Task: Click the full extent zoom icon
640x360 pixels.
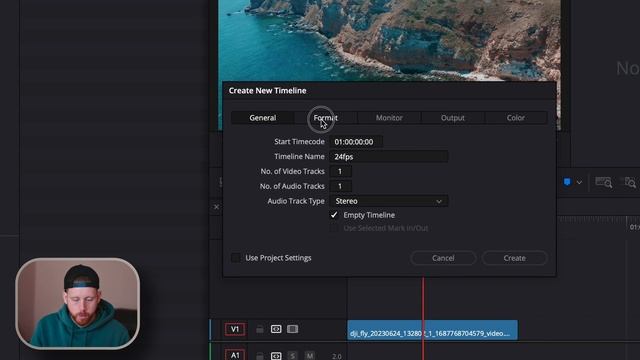Action: point(603,182)
